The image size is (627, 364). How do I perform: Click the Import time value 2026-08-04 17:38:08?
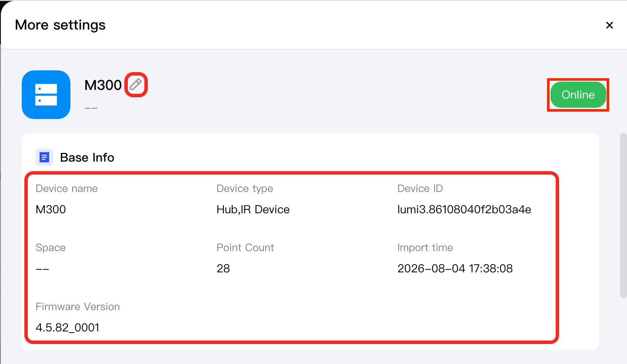(x=455, y=268)
